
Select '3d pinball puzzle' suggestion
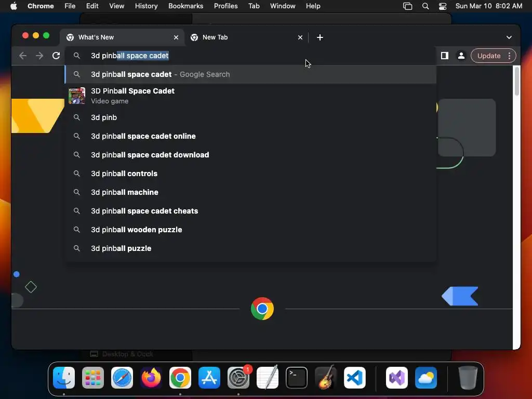pyautogui.click(x=250, y=248)
